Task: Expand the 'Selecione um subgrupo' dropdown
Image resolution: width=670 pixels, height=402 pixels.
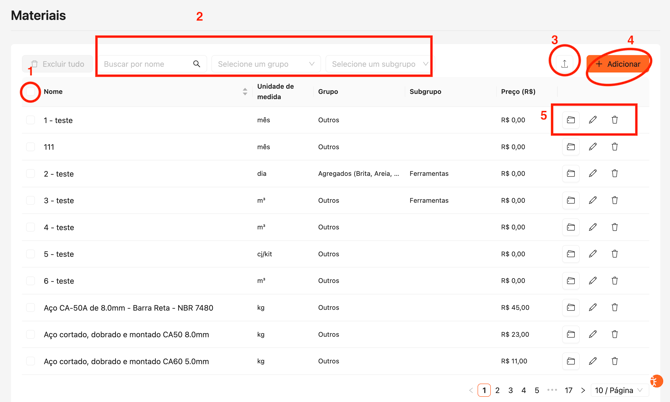Action: 379,64
